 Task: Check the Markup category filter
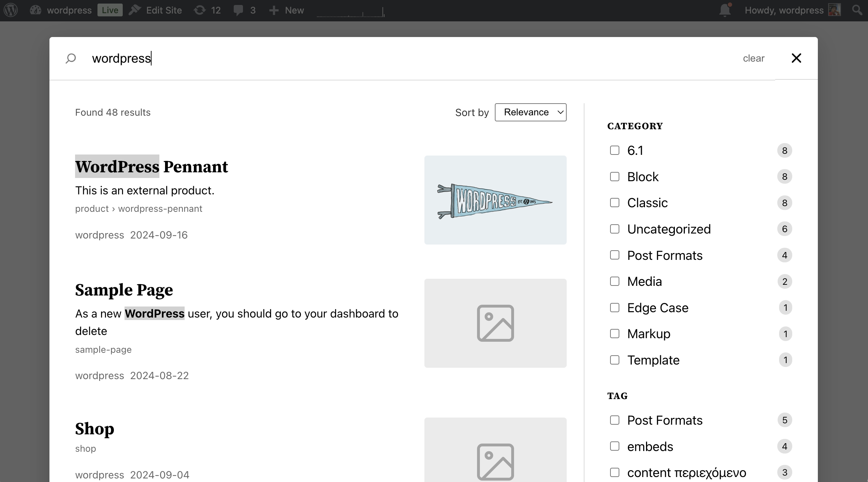[x=615, y=334]
